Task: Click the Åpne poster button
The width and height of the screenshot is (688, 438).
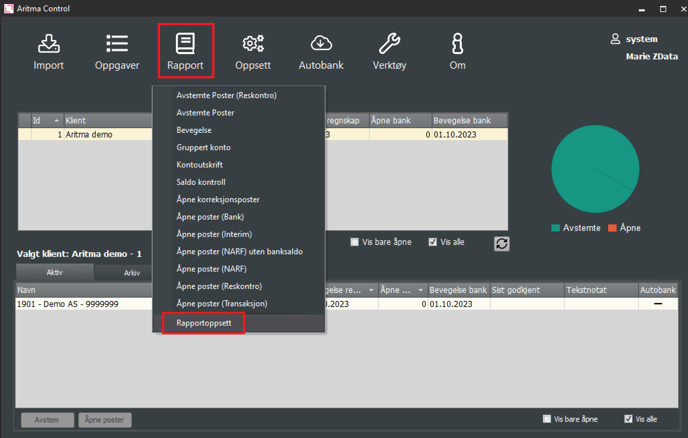Action: coord(106,420)
